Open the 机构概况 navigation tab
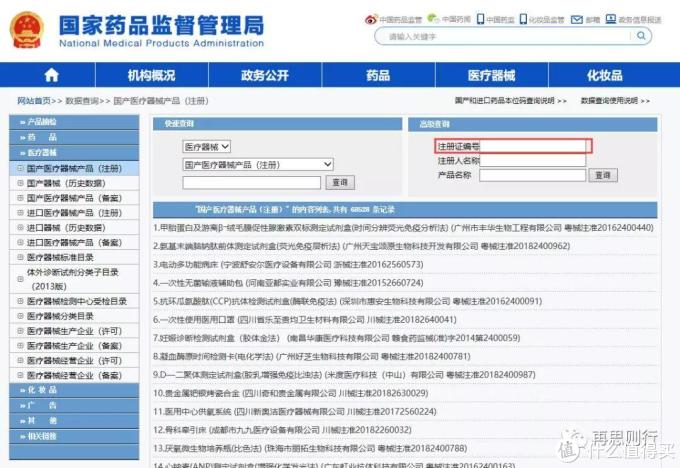Screen dimensions: 680x468 coord(151,75)
